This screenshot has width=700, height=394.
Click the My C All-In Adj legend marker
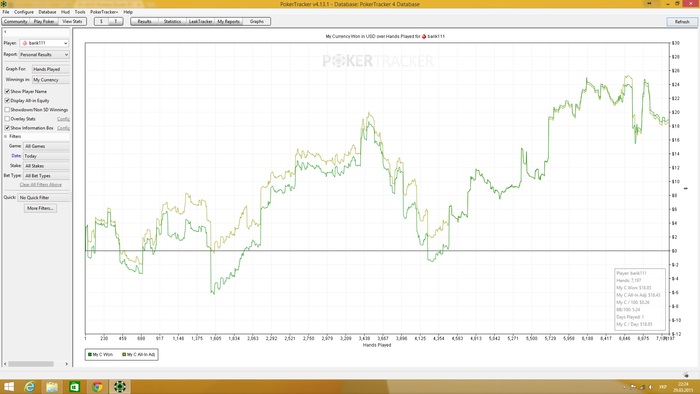[124, 354]
